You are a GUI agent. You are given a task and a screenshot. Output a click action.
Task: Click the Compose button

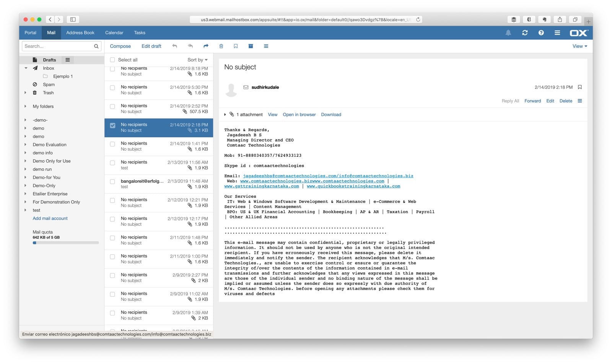tap(120, 46)
